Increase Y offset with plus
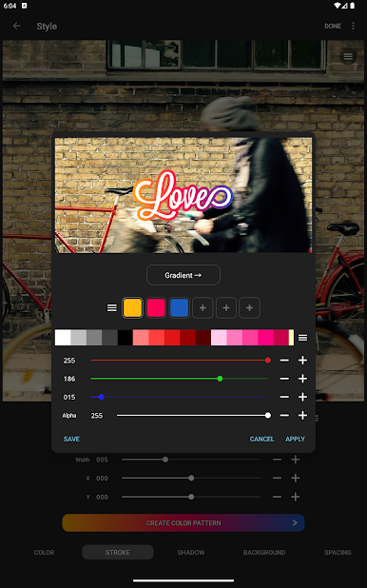The width and height of the screenshot is (367, 588). pyautogui.click(x=296, y=497)
